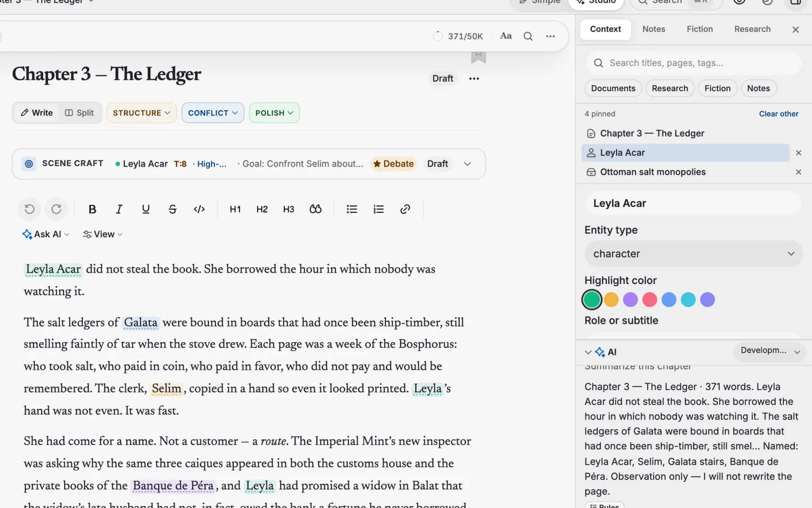Insert a block quote

pos(315,209)
